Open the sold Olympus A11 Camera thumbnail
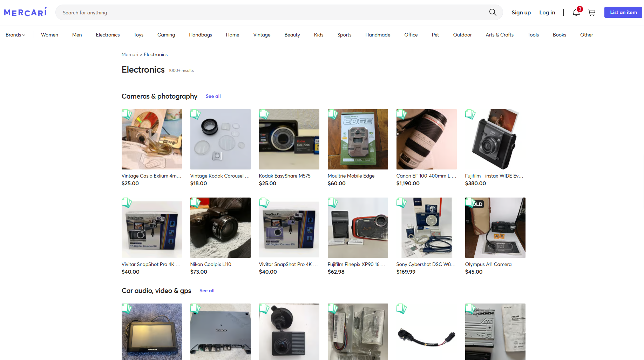The height and width of the screenshot is (360, 644). (495, 228)
